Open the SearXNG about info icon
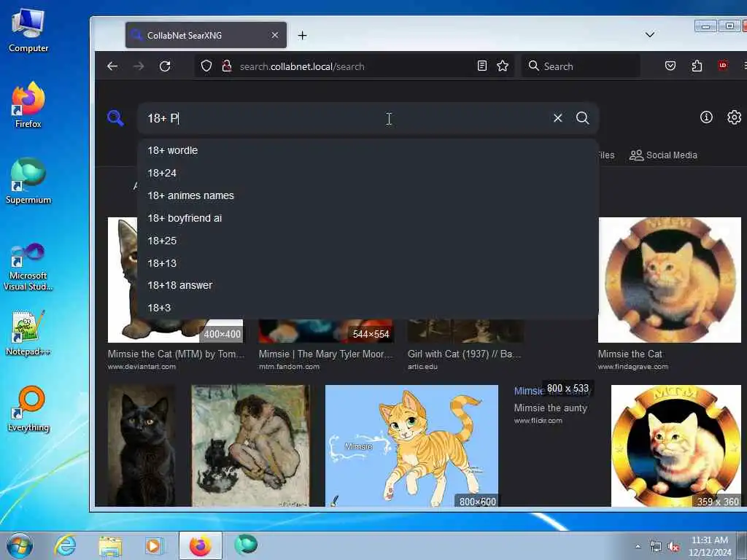The width and height of the screenshot is (747, 560). tap(706, 117)
